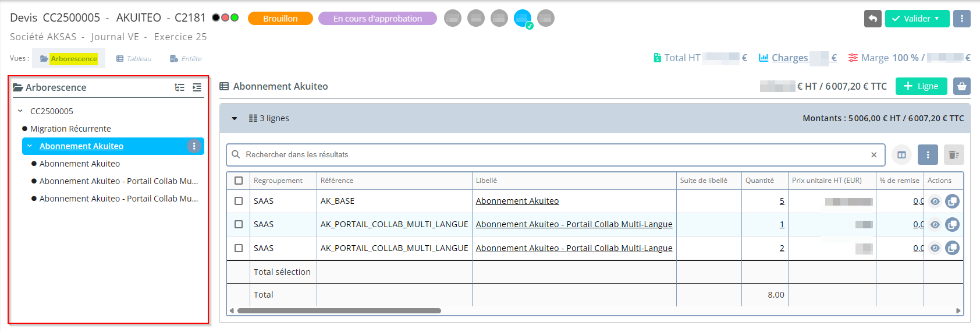Click the right arrow of table scrollbar
Image resolution: width=980 pixels, height=332 pixels.
pyautogui.click(x=958, y=310)
